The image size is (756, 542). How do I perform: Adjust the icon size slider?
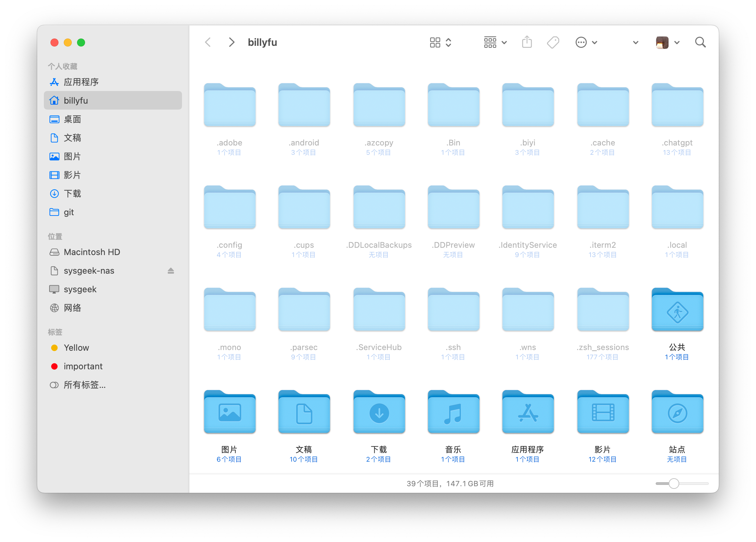(674, 483)
